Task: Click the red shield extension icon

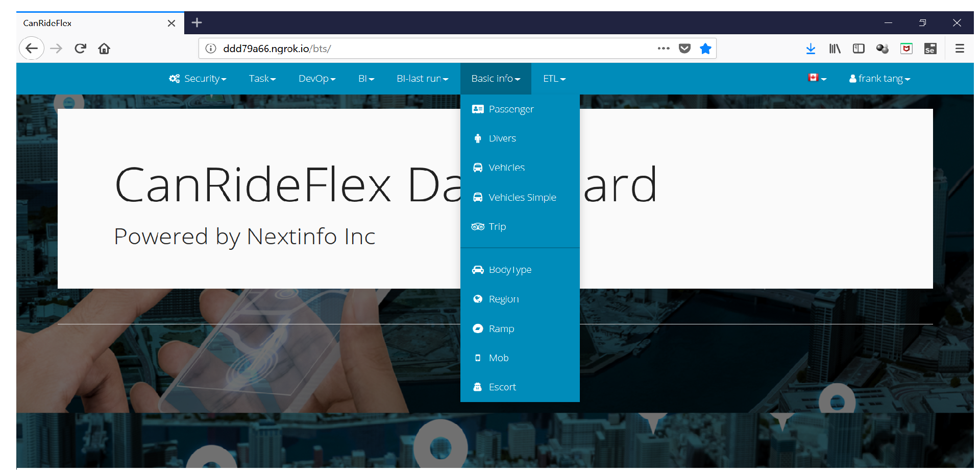Action: (x=906, y=49)
